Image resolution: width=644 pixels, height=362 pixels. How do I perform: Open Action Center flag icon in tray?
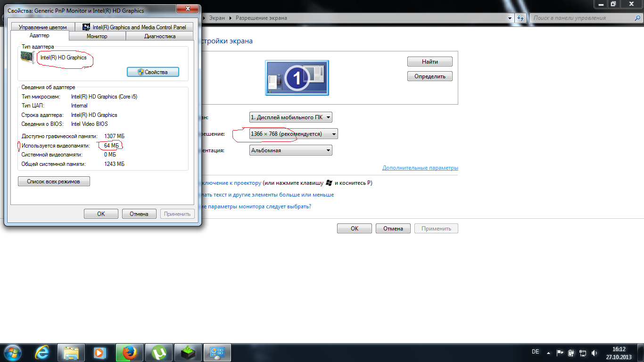[560, 353]
